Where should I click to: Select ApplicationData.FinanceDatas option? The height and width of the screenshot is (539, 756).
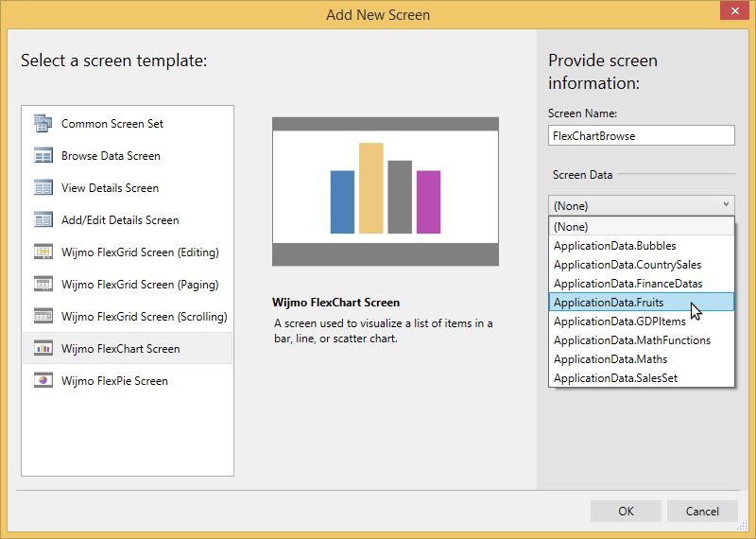pos(627,284)
